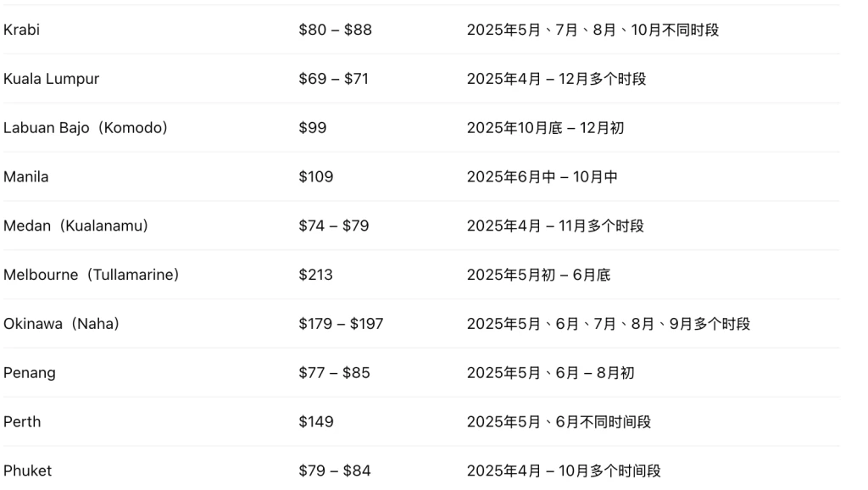Click the Melbourne (Tullamarine) destination name
The image size is (868, 490).
(92, 275)
